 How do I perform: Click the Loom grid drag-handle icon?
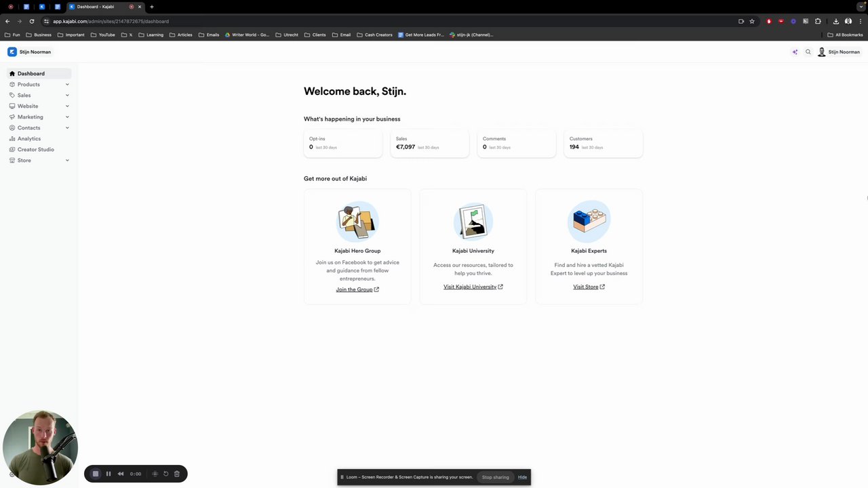[x=155, y=474]
